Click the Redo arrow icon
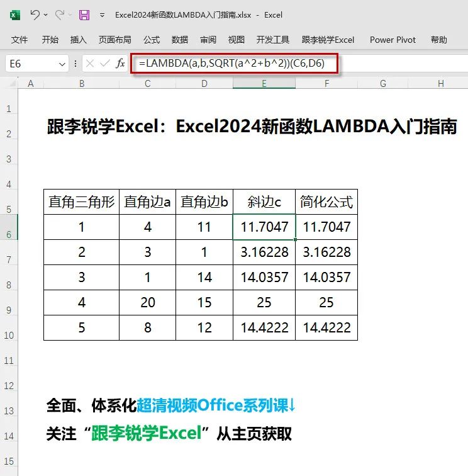Screen dimensions: 468x476 click(60, 14)
